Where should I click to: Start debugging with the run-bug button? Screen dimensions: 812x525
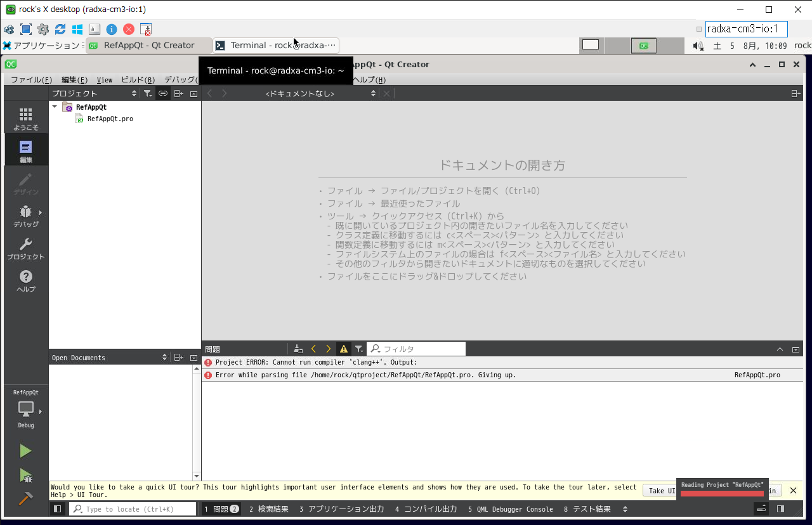tap(25, 475)
